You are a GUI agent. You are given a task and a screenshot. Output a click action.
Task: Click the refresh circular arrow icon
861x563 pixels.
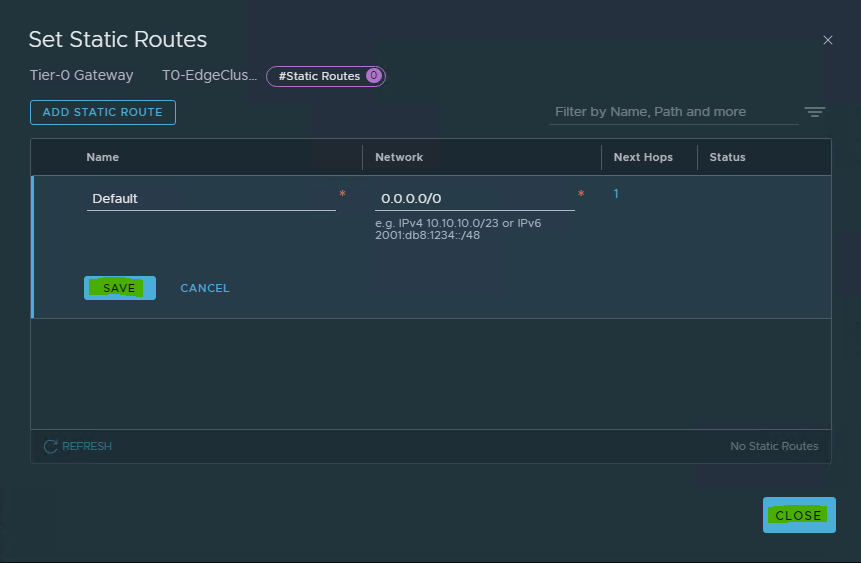(51, 447)
